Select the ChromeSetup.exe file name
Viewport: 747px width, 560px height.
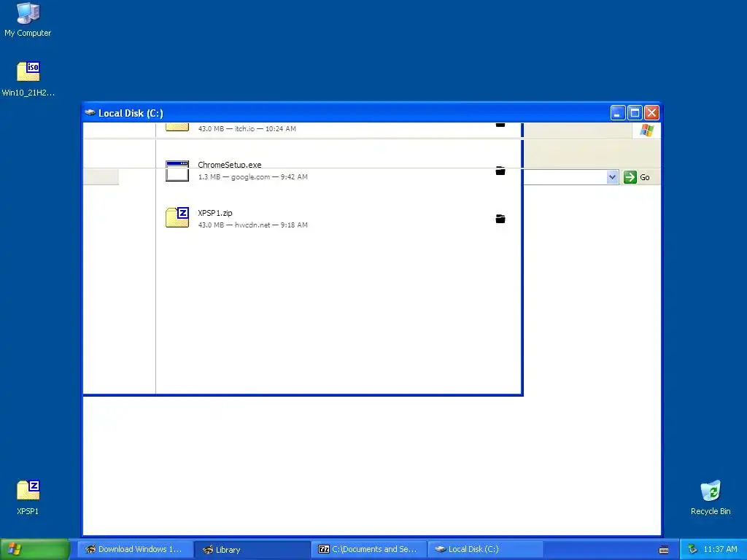[230, 165]
